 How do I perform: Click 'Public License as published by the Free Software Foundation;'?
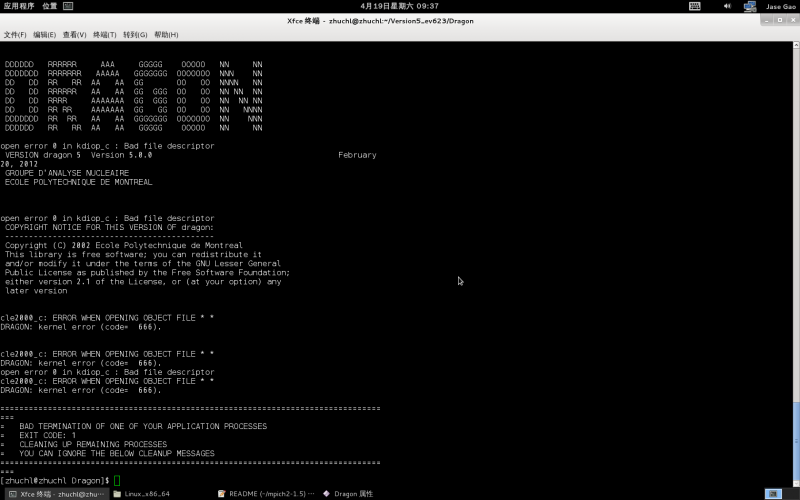(x=147, y=272)
